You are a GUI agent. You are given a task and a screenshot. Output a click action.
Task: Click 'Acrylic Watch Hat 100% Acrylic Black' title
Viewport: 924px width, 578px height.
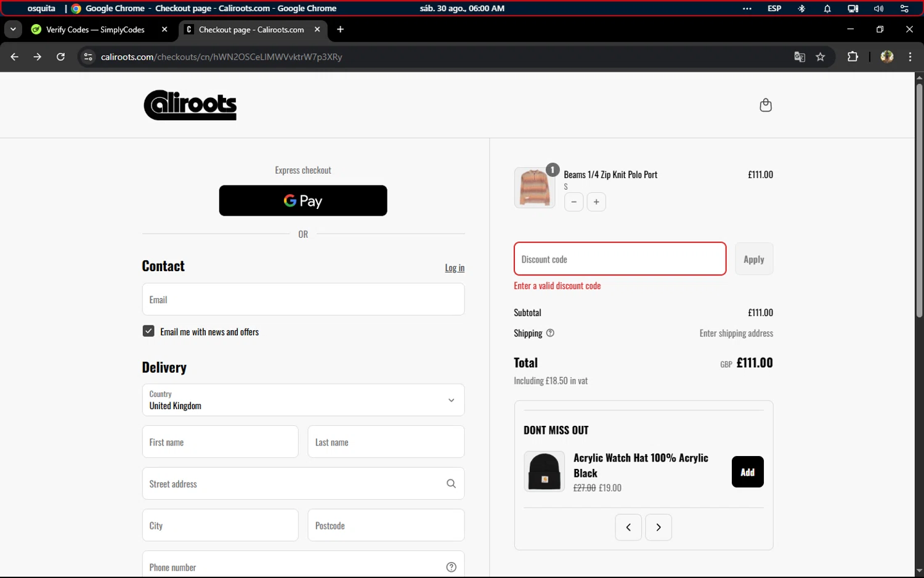point(641,465)
